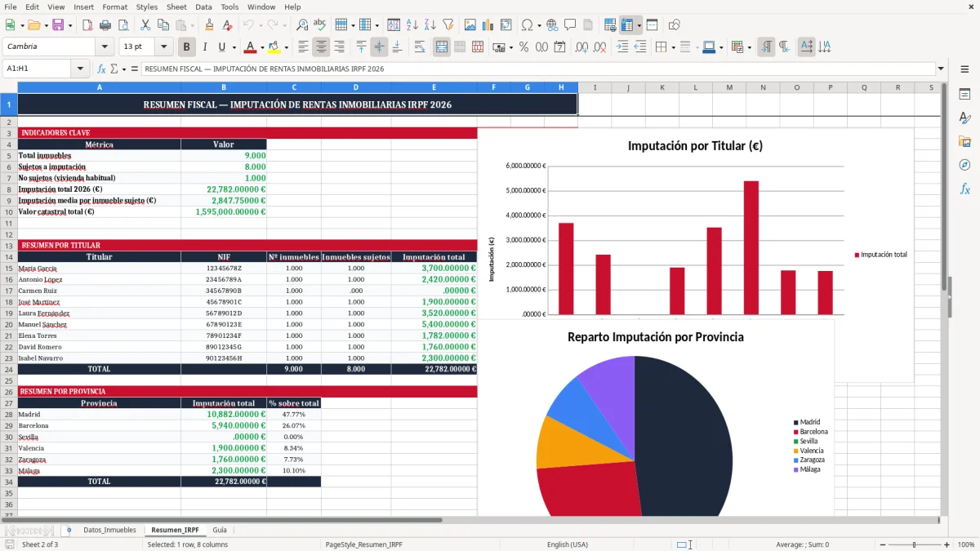Open Find and Replace
Image resolution: width=980 pixels, height=551 pixels.
(x=302, y=25)
